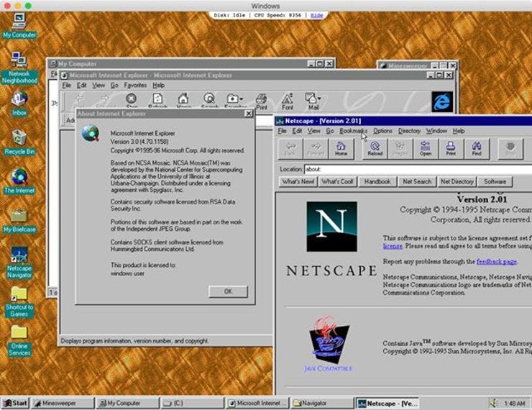Click Find button in Netscape toolbar
The width and height of the screenshot is (532, 410).
(x=477, y=149)
